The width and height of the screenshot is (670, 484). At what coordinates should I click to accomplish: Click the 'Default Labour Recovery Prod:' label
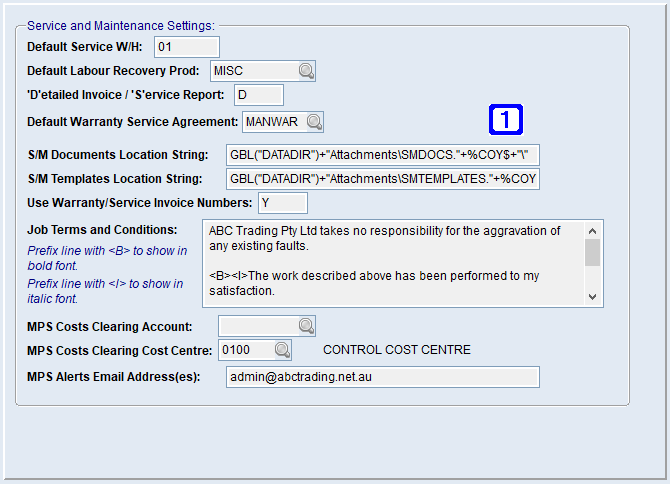pos(113,70)
